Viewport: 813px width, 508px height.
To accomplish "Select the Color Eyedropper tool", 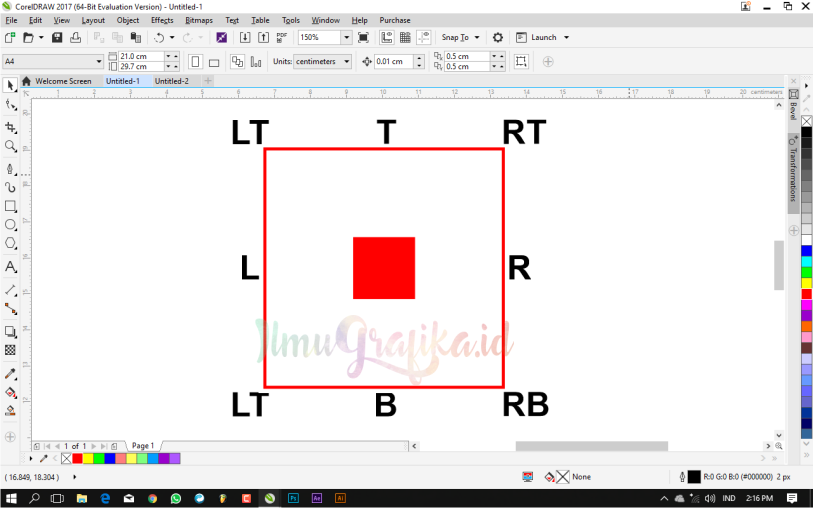I will 10,373.
